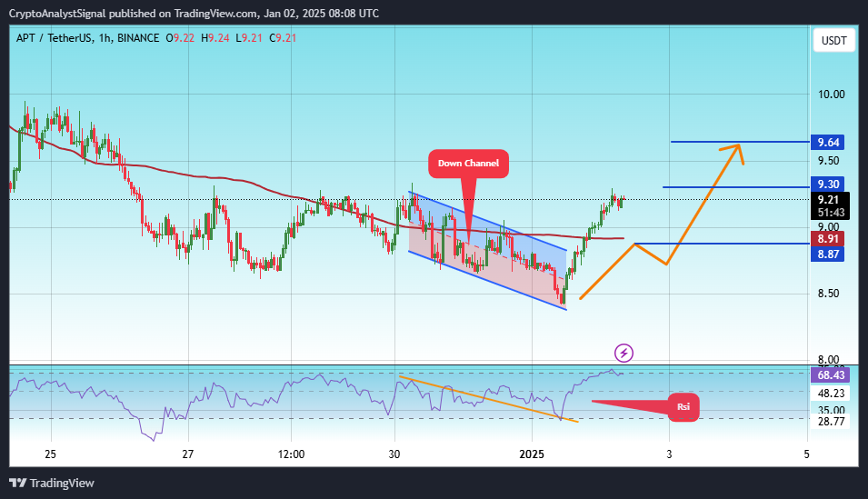
Task: Click the 25 date axis label
Action: [x=50, y=454]
